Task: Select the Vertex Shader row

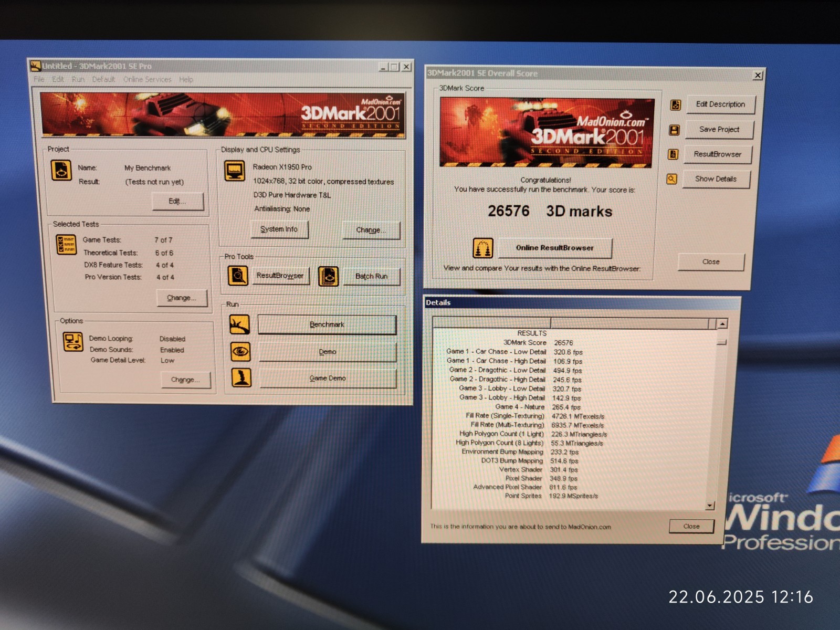Action: click(538, 470)
